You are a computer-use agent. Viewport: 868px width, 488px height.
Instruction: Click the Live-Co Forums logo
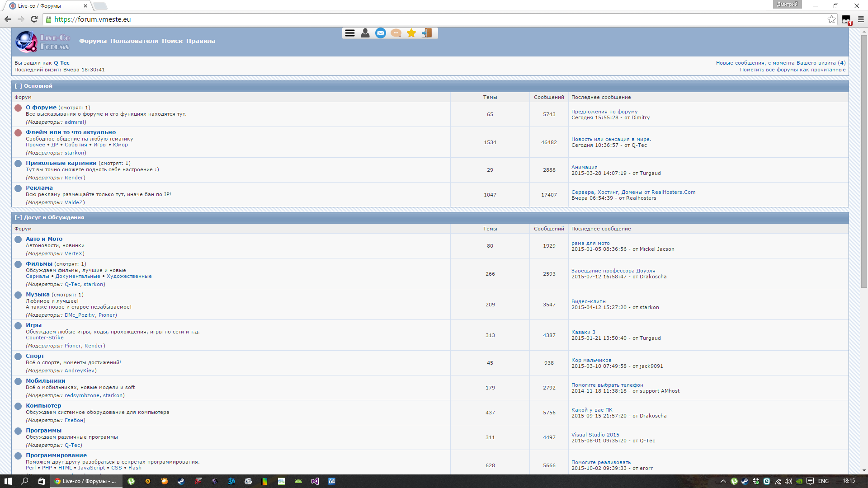pyautogui.click(x=42, y=42)
